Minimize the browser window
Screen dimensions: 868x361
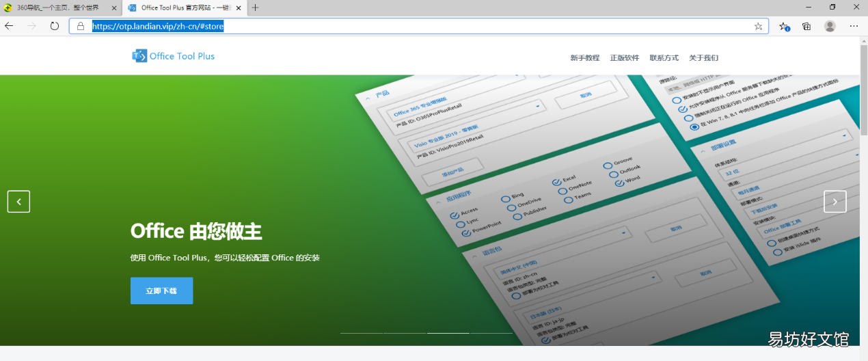(807, 7)
